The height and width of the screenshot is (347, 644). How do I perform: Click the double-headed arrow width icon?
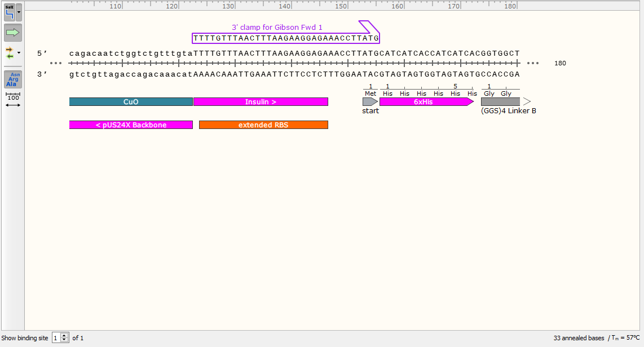pyautogui.click(x=12, y=105)
